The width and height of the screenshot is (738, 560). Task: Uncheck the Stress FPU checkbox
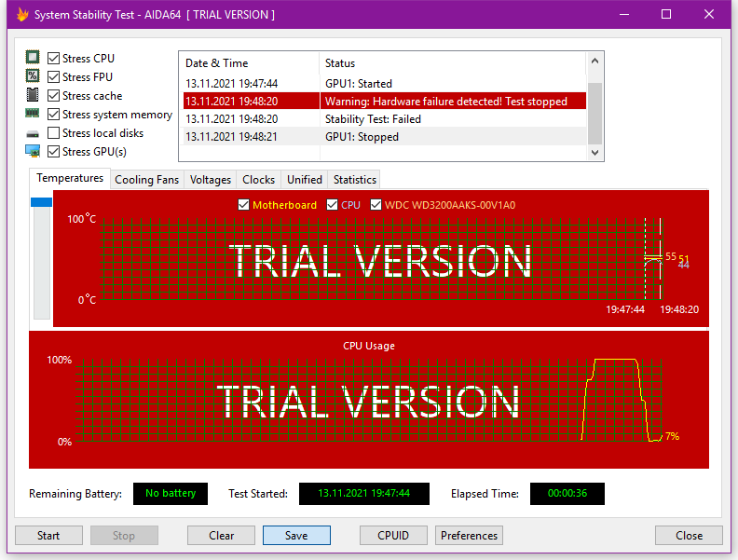click(x=54, y=76)
